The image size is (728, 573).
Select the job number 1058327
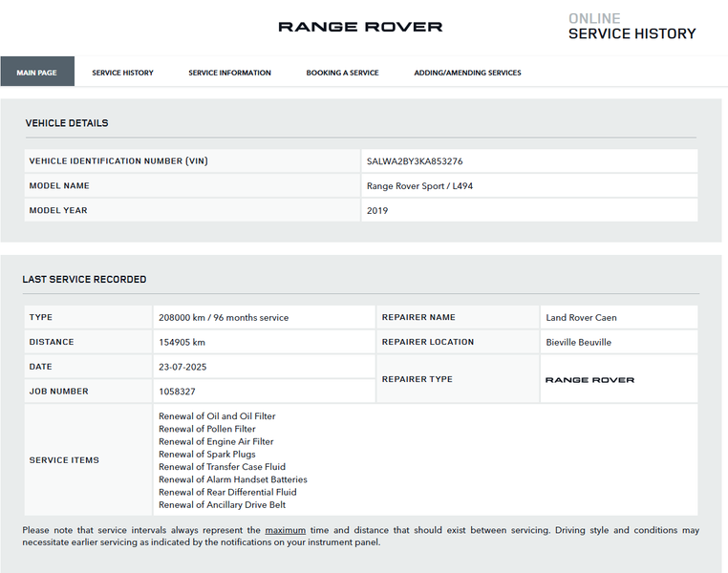(x=177, y=392)
